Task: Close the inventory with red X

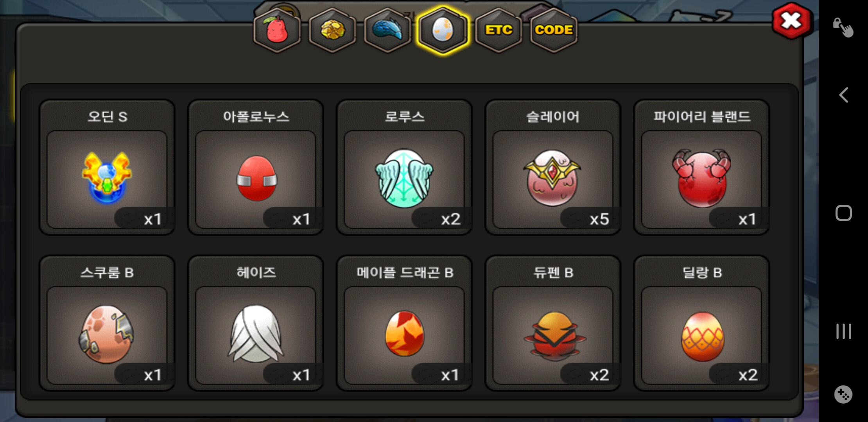Action: (792, 20)
